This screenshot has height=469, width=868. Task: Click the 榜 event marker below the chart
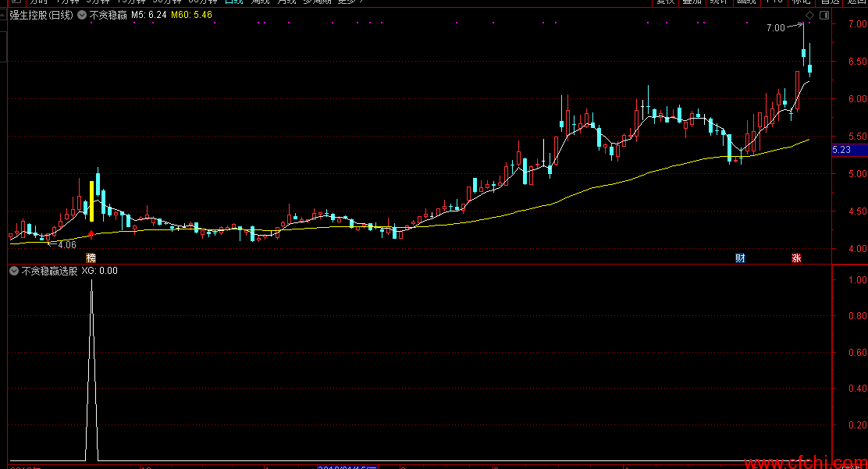coord(91,258)
